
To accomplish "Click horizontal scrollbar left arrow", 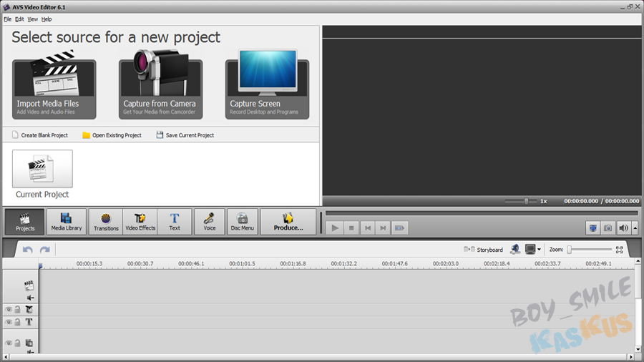I will (x=6, y=357).
